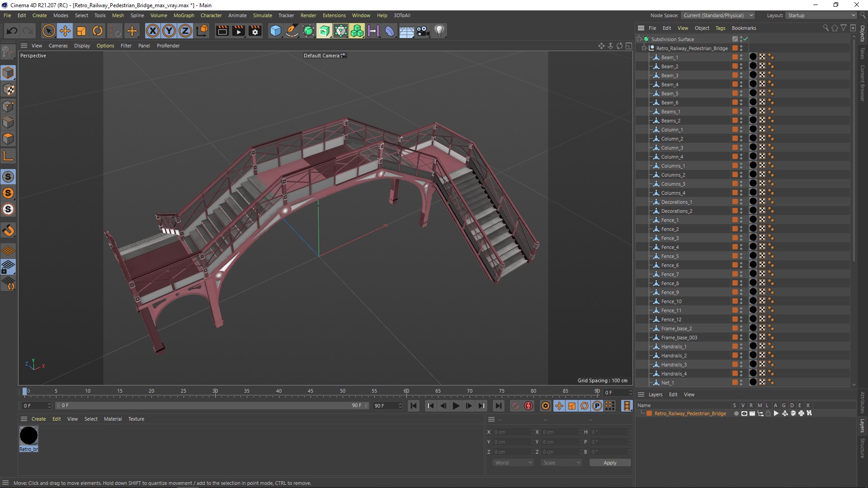Select the Move tool in the toolbar

pyautogui.click(x=65, y=31)
